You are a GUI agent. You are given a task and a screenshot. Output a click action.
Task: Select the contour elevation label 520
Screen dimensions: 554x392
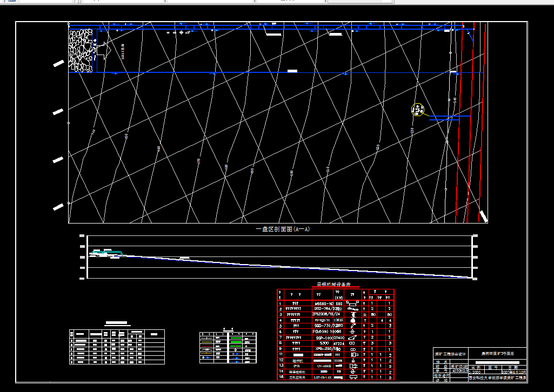[378, 147]
